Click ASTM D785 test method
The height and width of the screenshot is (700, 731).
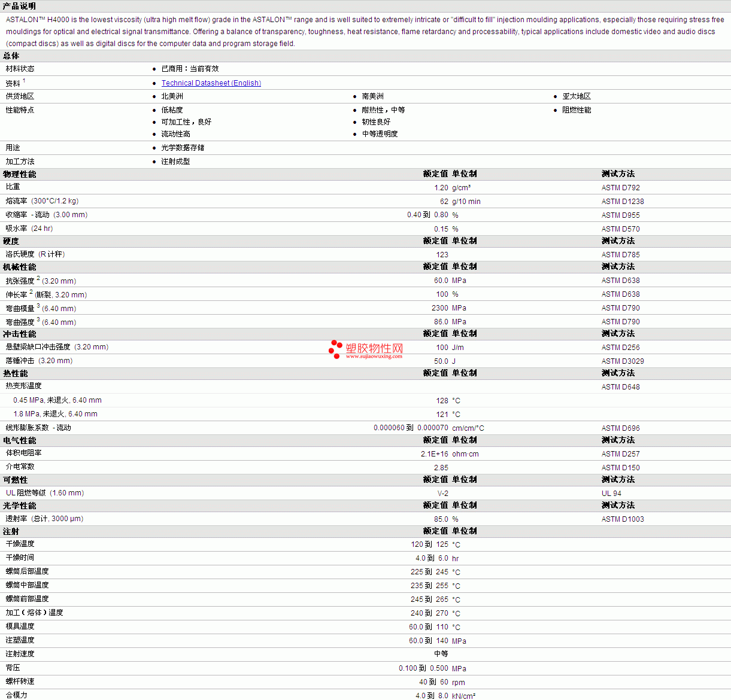coord(620,255)
